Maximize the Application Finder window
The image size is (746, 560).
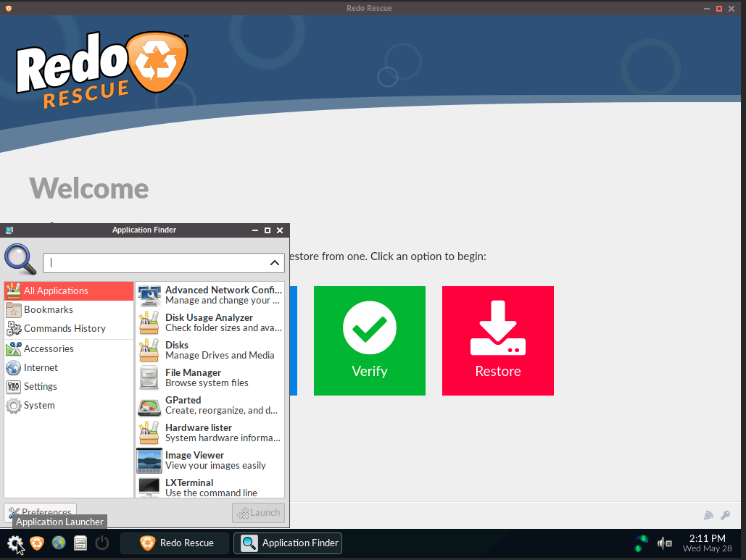[268, 230]
